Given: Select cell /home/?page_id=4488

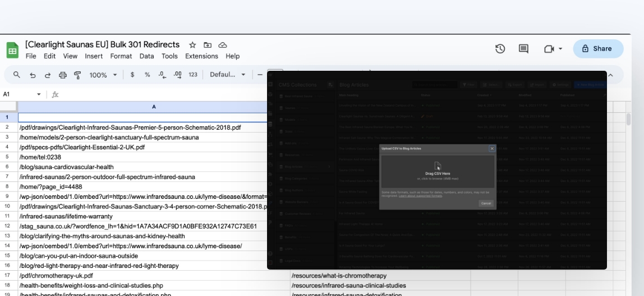Looking at the screenshot, I should pos(142,186).
